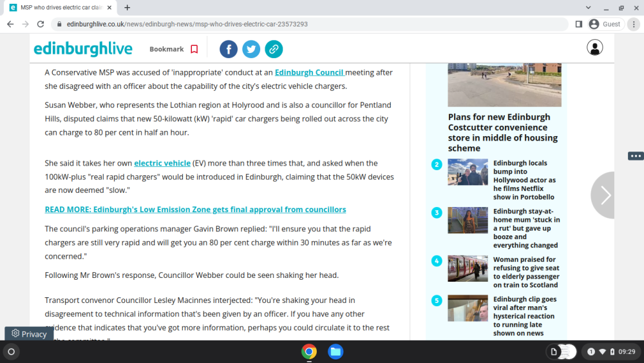This screenshot has width=644, height=363.
Task: Click three-dot floating side button
Action: (x=636, y=156)
